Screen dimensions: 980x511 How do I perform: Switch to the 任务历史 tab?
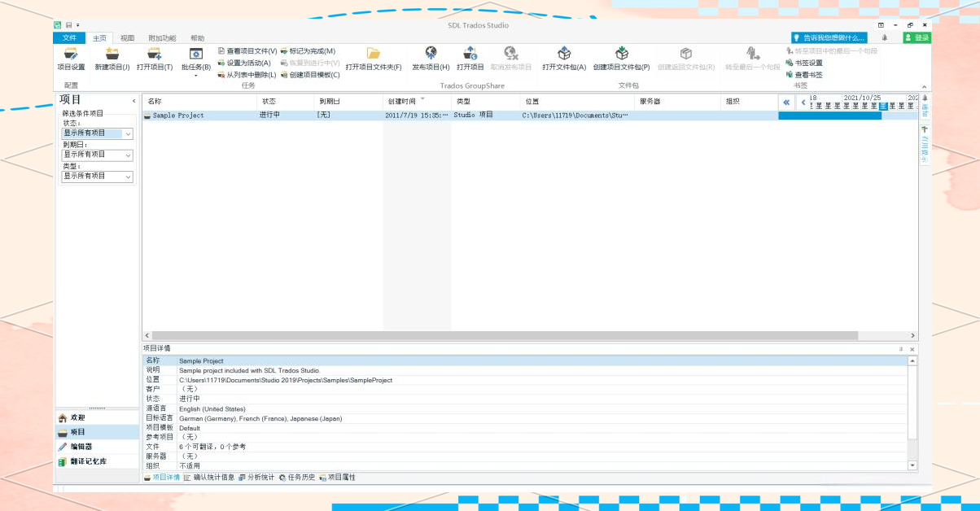pyautogui.click(x=297, y=478)
